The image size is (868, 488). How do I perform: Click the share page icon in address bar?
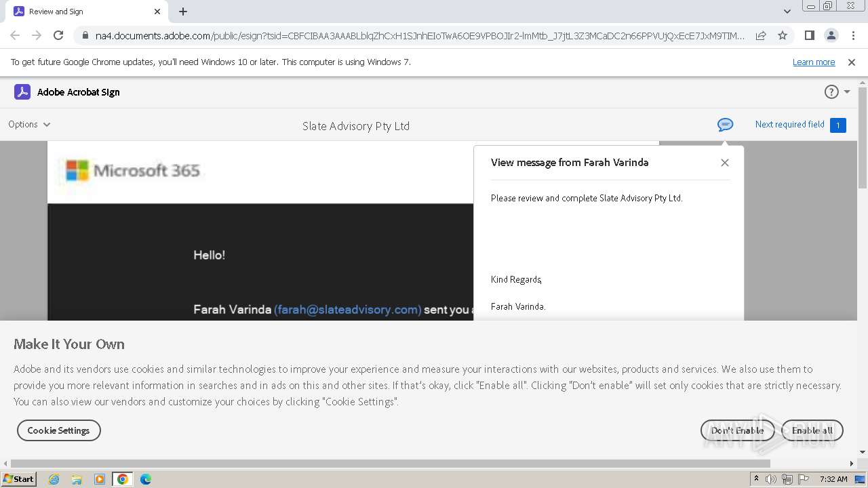761,35
